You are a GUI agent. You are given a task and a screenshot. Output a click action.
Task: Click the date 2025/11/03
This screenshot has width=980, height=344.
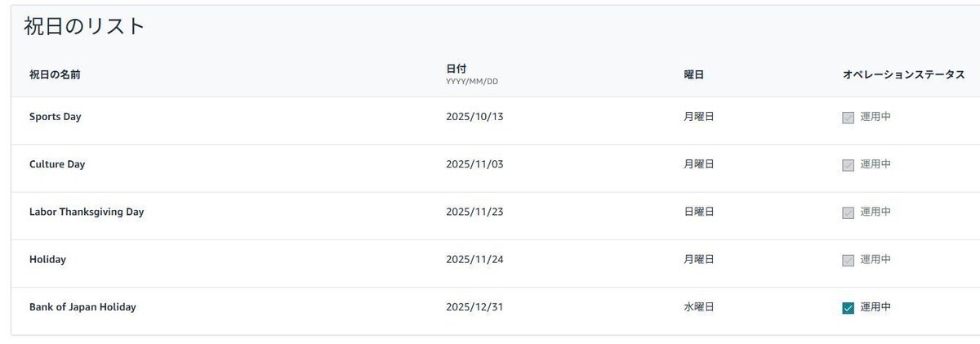tap(474, 164)
